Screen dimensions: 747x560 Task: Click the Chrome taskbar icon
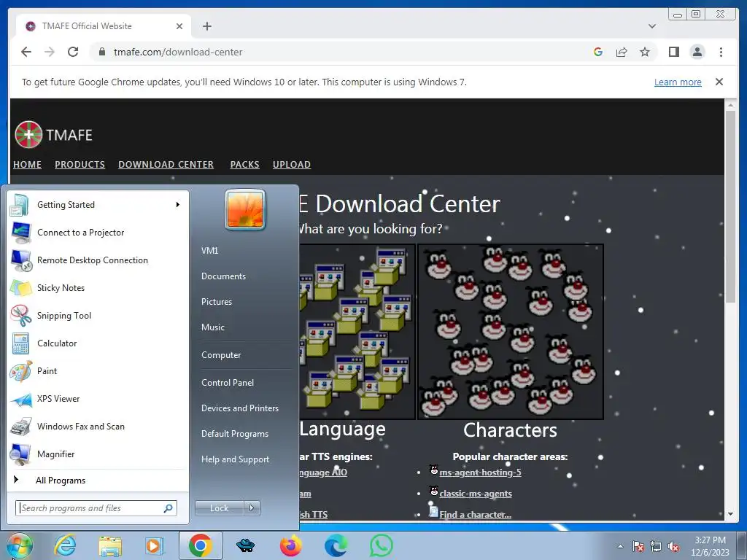tap(200, 545)
